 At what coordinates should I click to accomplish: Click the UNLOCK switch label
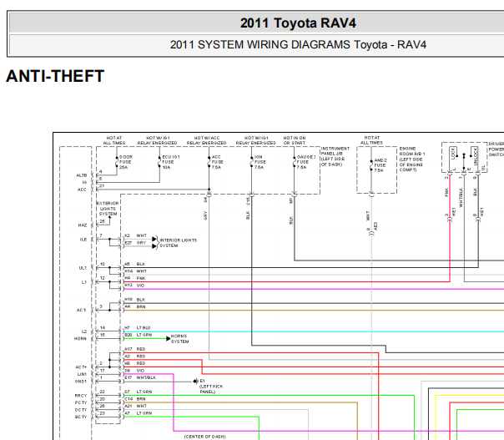tap(476, 155)
